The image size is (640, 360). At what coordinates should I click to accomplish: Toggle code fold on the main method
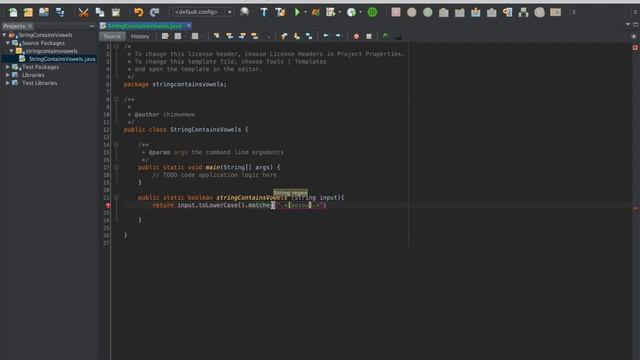coord(116,167)
